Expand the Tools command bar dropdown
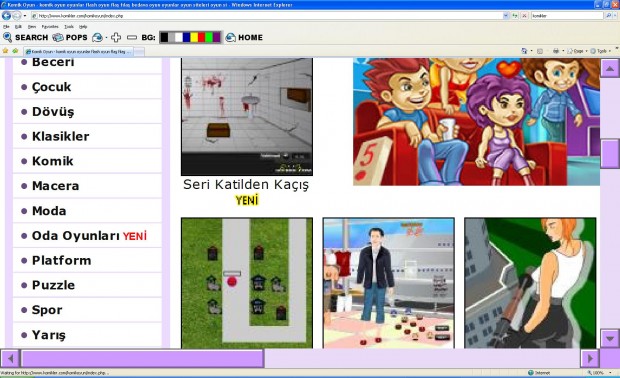This screenshot has height=378, width=620. [x=601, y=51]
